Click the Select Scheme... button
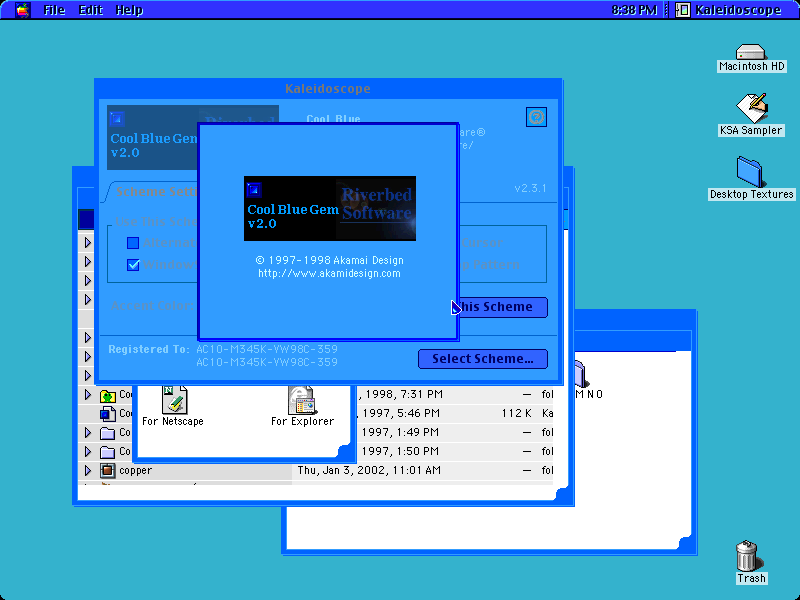 click(x=483, y=359)
